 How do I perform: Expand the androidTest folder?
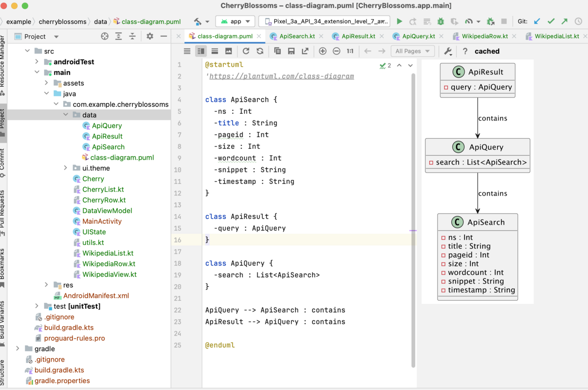click(x=37, y=62)
